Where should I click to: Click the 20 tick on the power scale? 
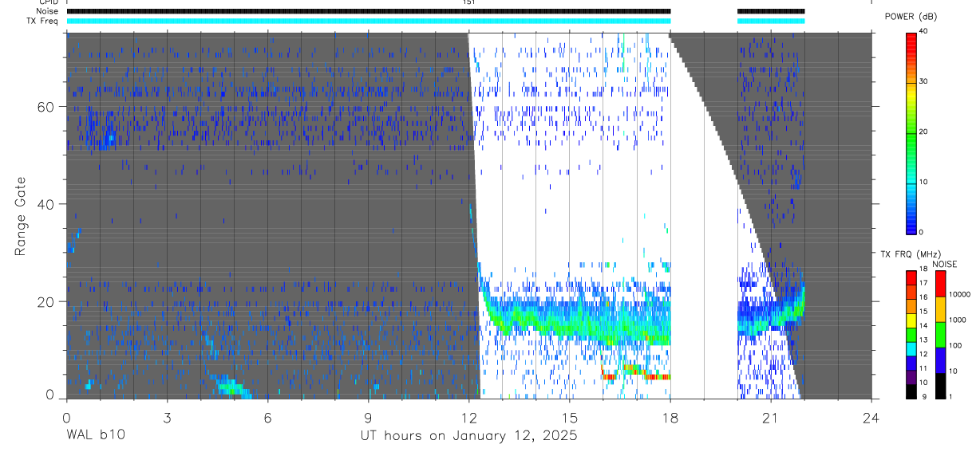point(923,132)
